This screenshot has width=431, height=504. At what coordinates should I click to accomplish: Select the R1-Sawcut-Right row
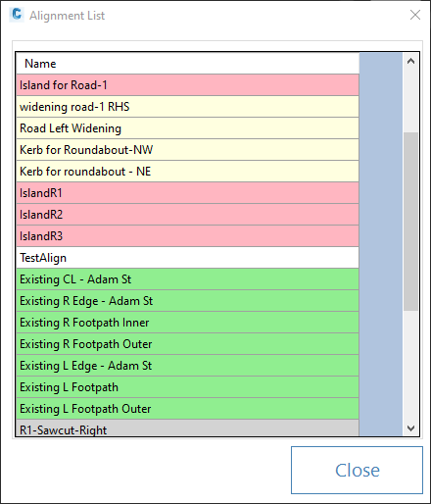click(x=188, y=428)
